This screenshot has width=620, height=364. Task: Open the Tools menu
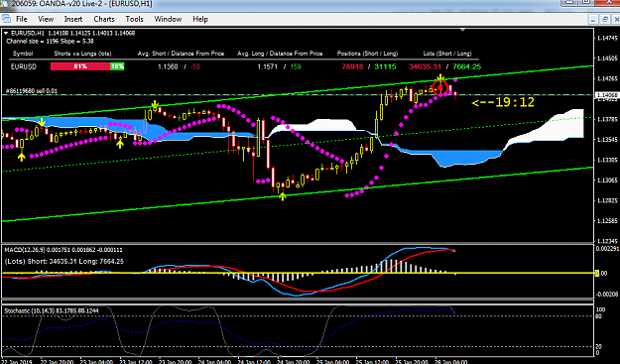pos(135,19)
